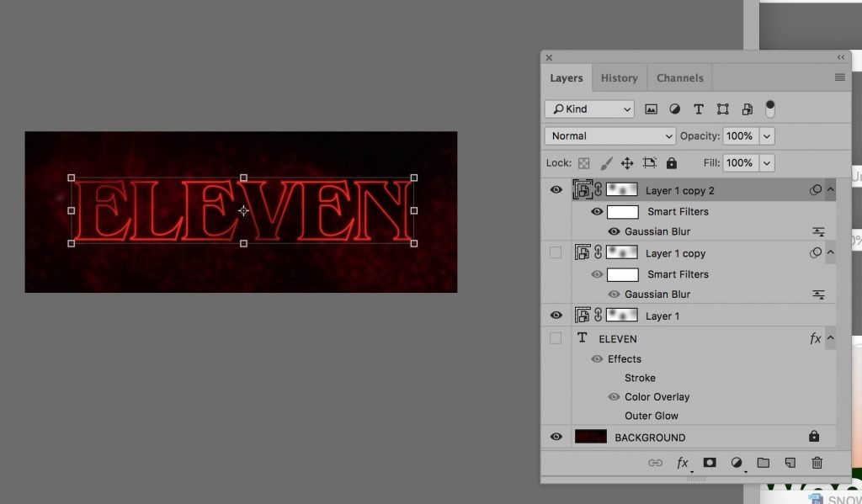
Task: Show Layer 1 copy visibility box
Action: 556,252
